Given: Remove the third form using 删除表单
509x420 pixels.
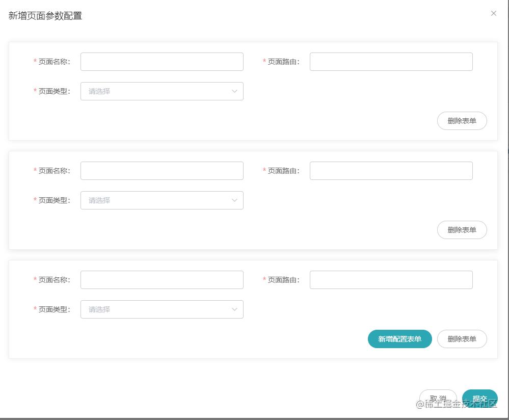Looking at the screenshot, I should click(462, 339).
